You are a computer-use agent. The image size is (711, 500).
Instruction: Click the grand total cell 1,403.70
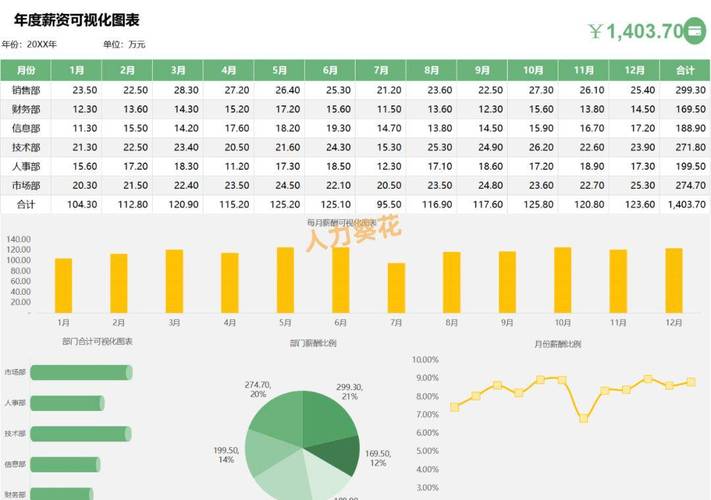(685, 204)
